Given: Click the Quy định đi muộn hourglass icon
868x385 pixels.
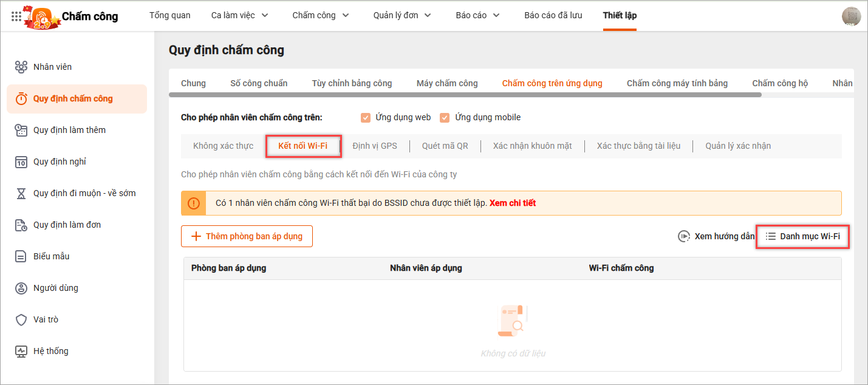Looking at the screenshot, I should point(21,193).
